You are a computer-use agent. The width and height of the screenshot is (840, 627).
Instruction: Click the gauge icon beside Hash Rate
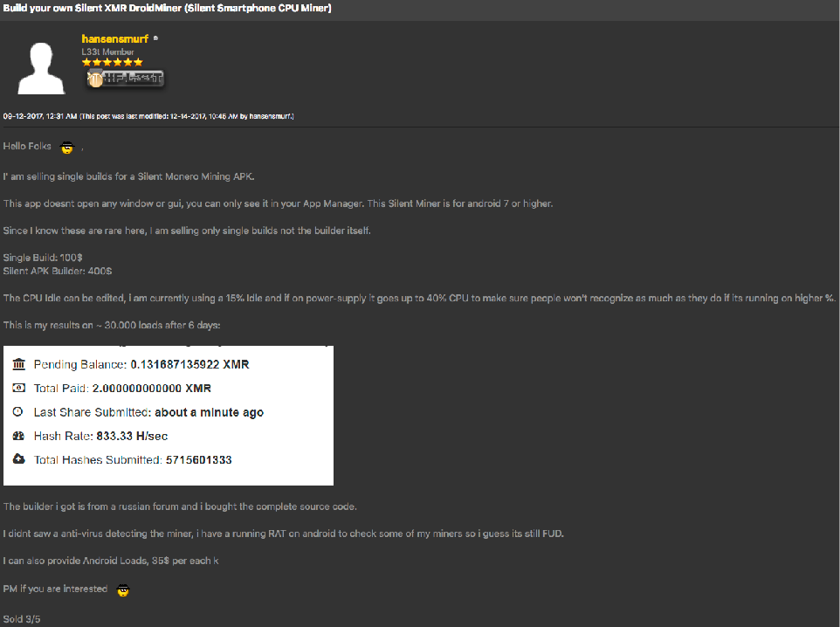pos(19,436)
